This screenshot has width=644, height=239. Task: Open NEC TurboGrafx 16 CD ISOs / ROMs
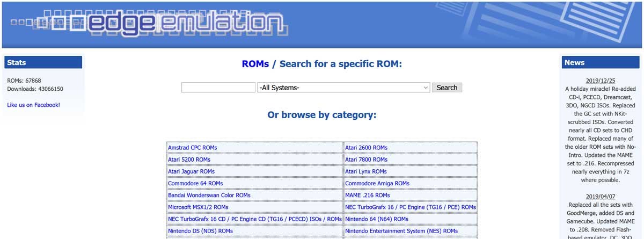click(255, 219)
